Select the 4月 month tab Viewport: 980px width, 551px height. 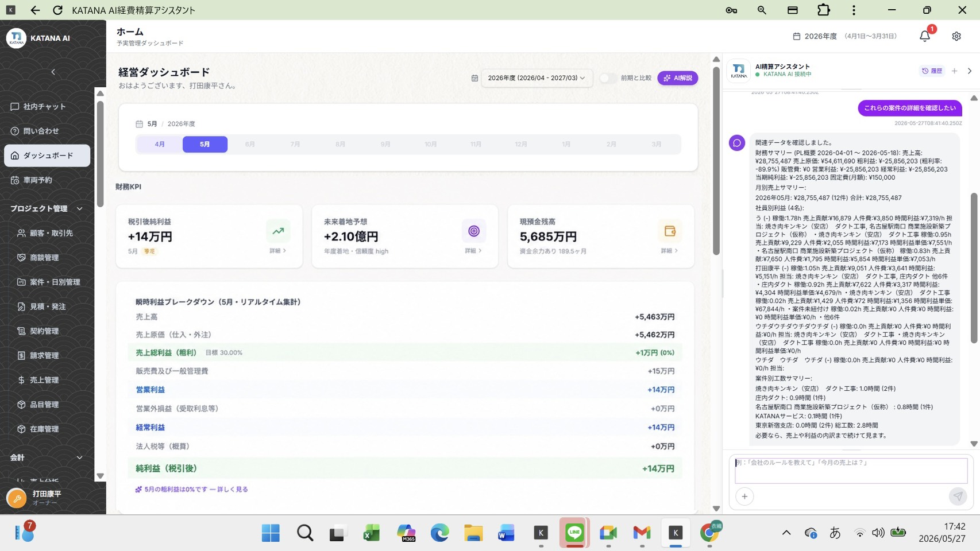tap(160, 144)
